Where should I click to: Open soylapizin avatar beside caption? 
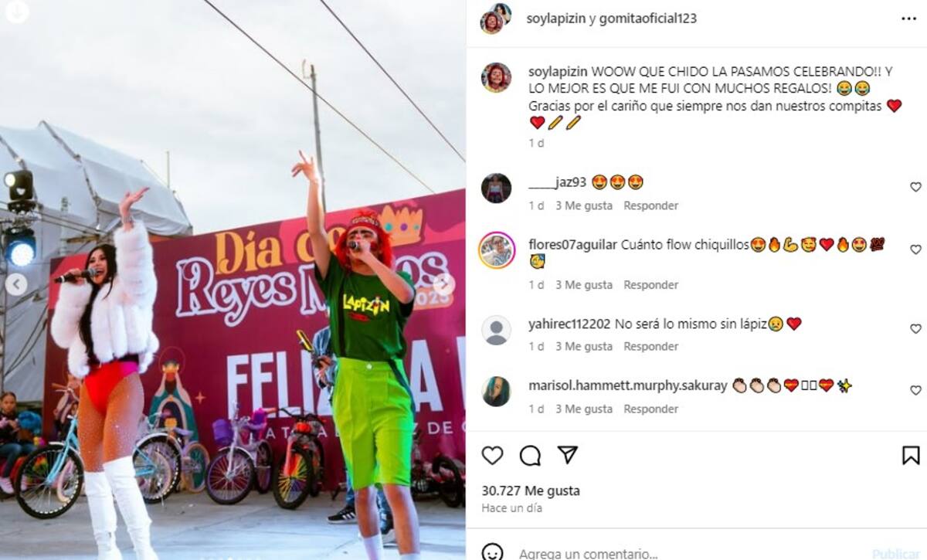coord(496,78)
